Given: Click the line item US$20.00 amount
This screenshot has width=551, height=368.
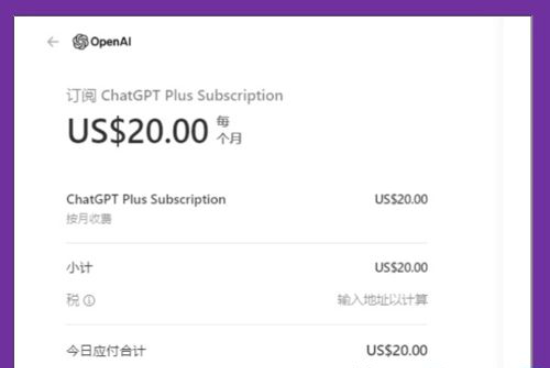Looking at the screenshot, I should point(401,199).
